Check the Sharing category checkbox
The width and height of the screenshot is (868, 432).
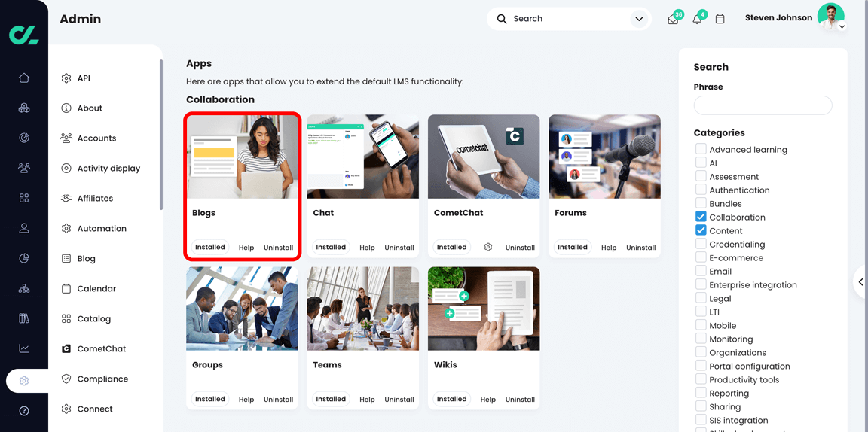701,406
